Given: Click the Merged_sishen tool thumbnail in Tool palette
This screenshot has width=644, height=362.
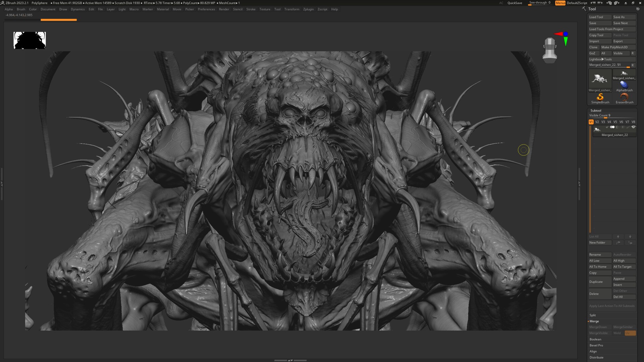Looking at the screenshot, I should click(600, 78).
